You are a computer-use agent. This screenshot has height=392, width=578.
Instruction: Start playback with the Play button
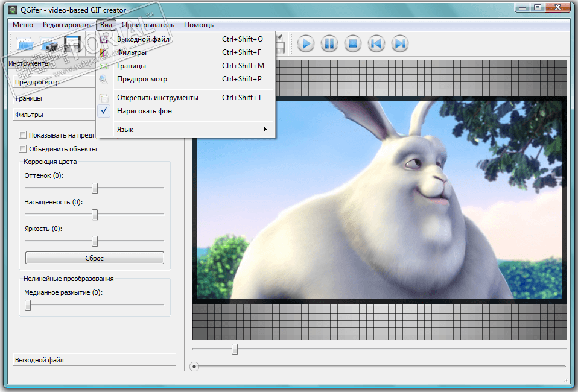coord(305,43)
